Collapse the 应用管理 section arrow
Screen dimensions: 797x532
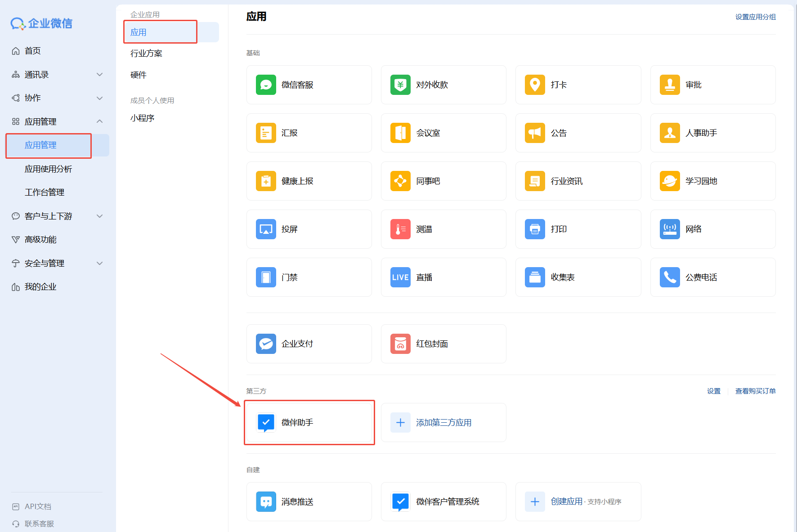[100, 121]
